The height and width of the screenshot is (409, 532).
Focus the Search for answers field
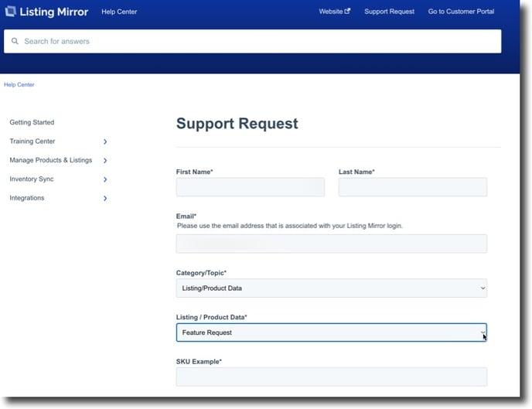(x=252, y=41)
